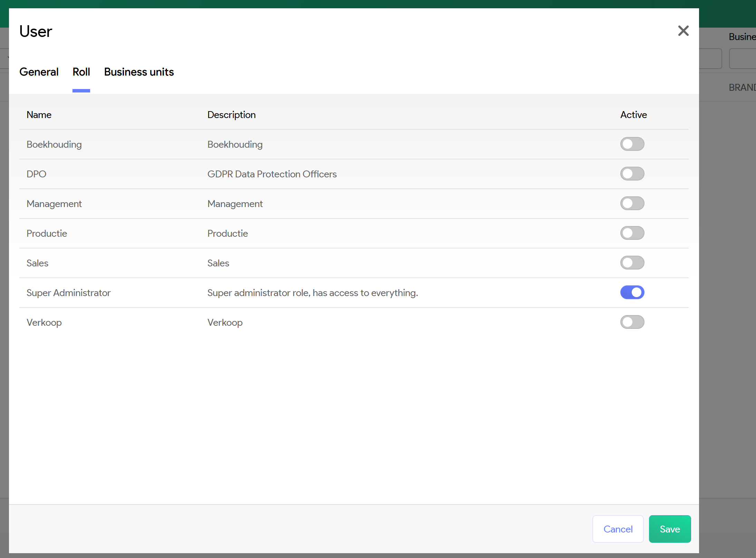Turn on the Productie role toggle
The width and height of the screenshot is (756, 558).
[632, 233]
